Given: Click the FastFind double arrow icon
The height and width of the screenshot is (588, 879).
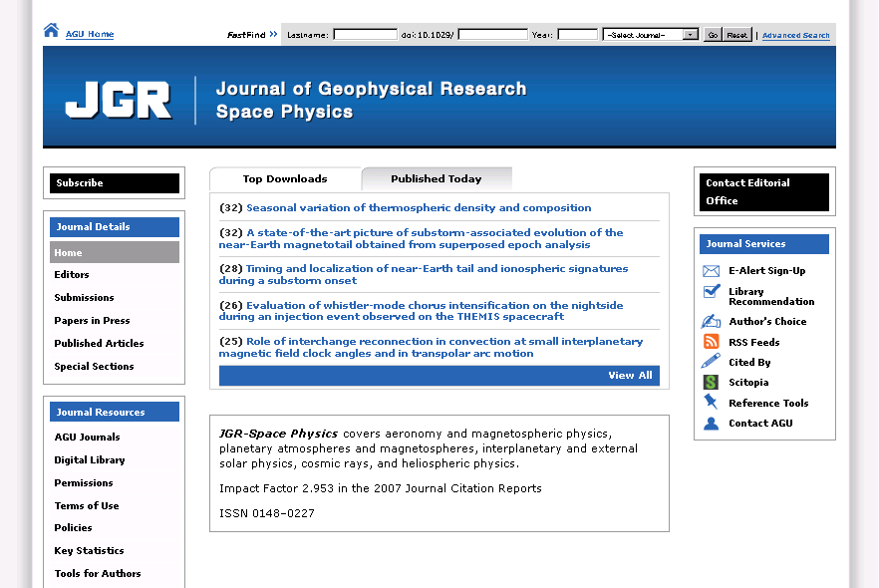Looking at the screenshot, I should pos(273,34).
